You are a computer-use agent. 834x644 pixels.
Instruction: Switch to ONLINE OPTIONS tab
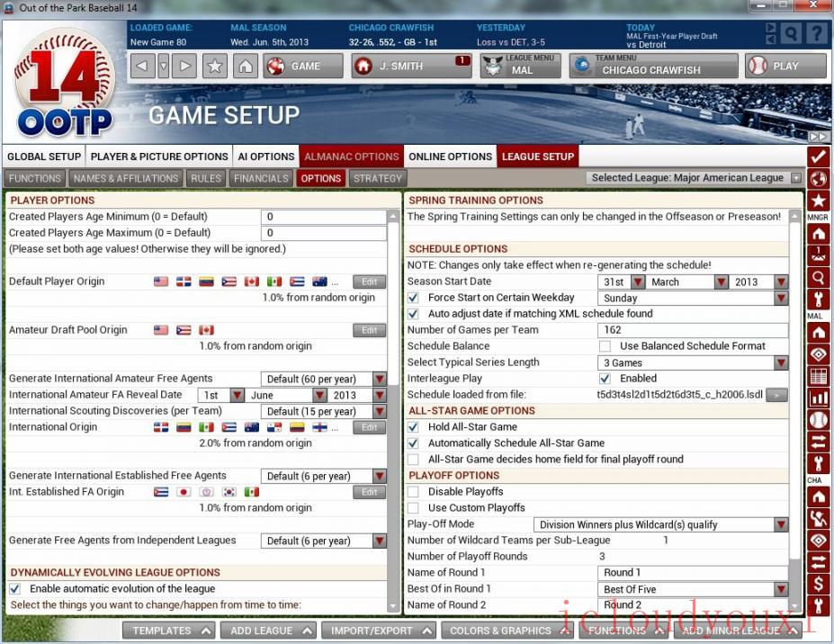point(450,157)
